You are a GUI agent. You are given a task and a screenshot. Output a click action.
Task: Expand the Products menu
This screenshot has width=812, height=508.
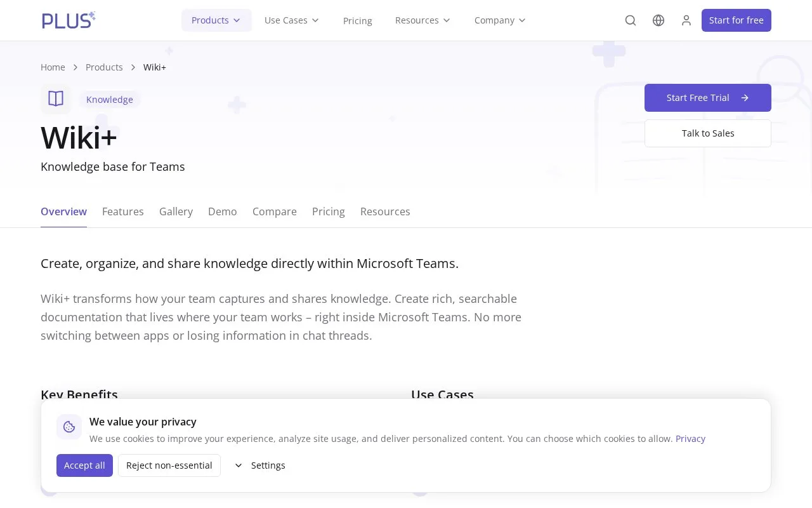tap(216, 20)
